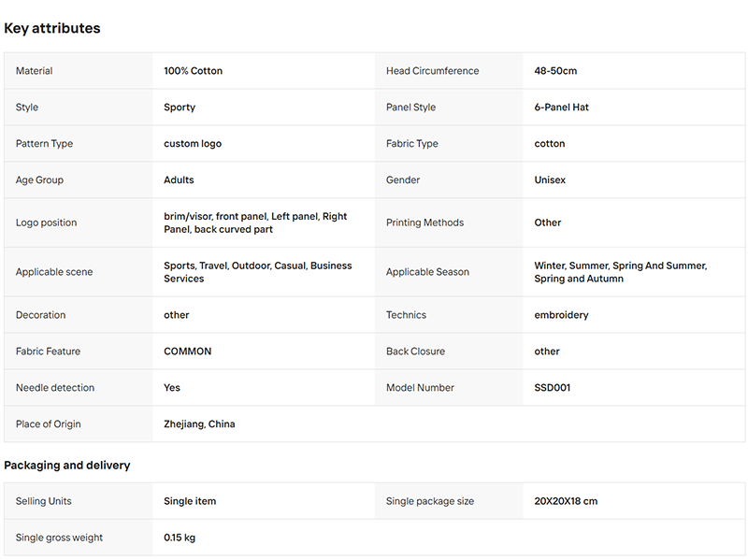Click the embroidery technics value
The height and width of the screenshot is (560, 748).
click(561, 315)
